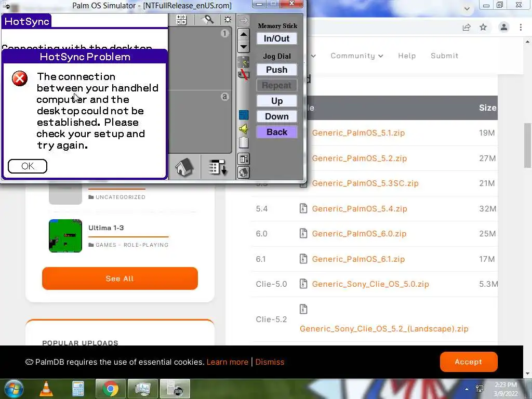The width and height of the screenshot is (532, 399).
Task: Click the disabled Repeat button
Action: (x=277, y=85)
